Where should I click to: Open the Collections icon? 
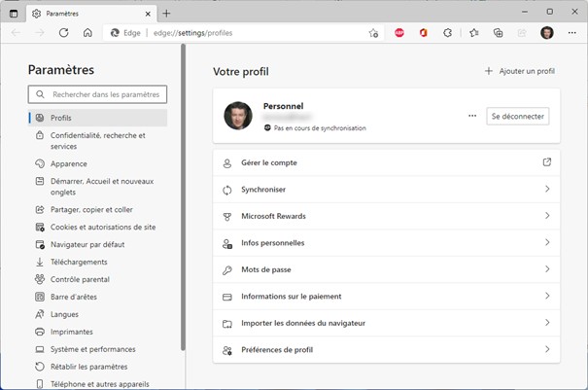point(498,32)
